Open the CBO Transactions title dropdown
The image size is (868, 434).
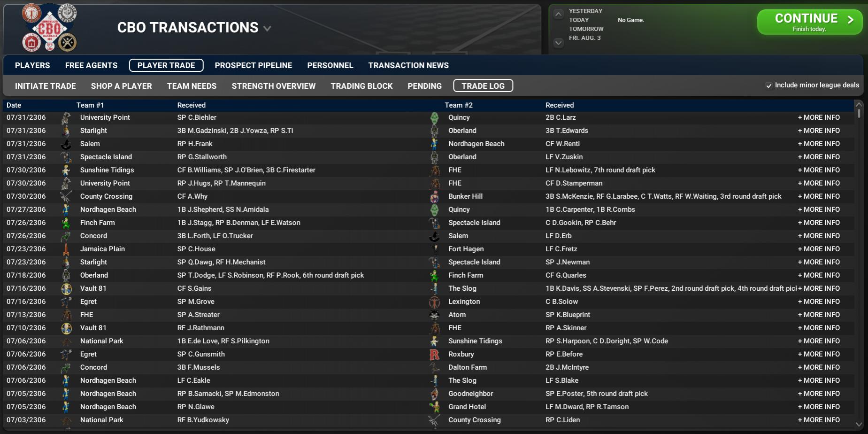click(267, 29)
